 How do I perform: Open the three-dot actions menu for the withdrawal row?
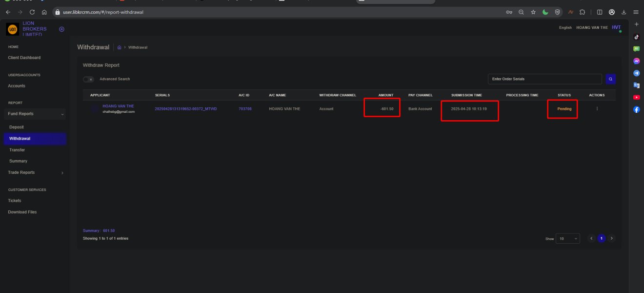(597, 109)
